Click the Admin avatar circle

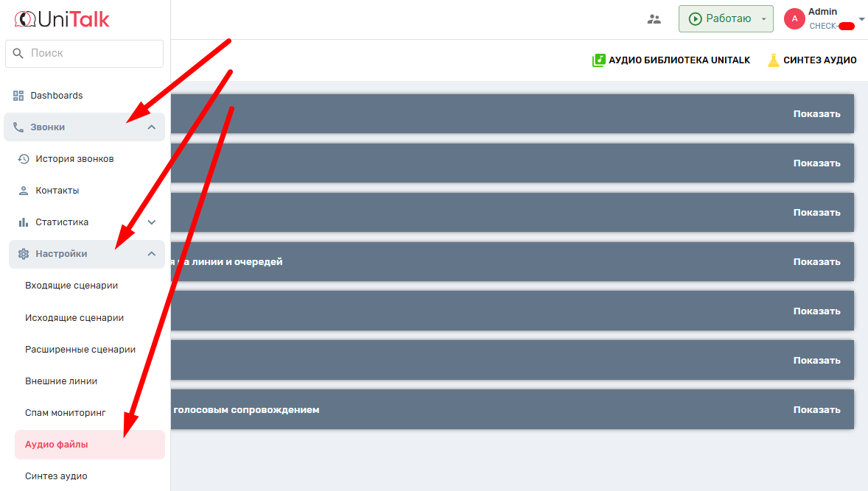point(794,19)
